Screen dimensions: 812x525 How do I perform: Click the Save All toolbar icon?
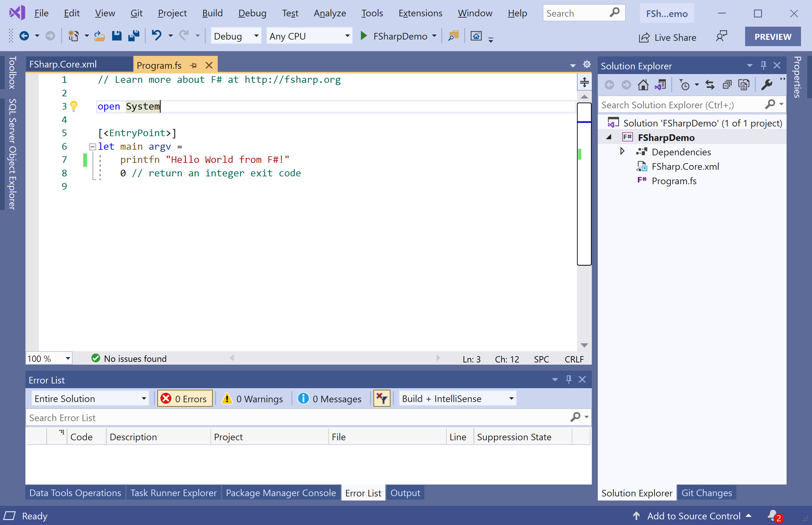coord(134,36)
